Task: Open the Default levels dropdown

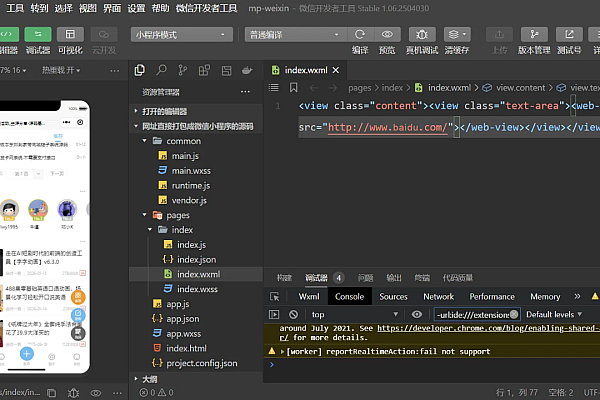Action: tap(553, 314)
